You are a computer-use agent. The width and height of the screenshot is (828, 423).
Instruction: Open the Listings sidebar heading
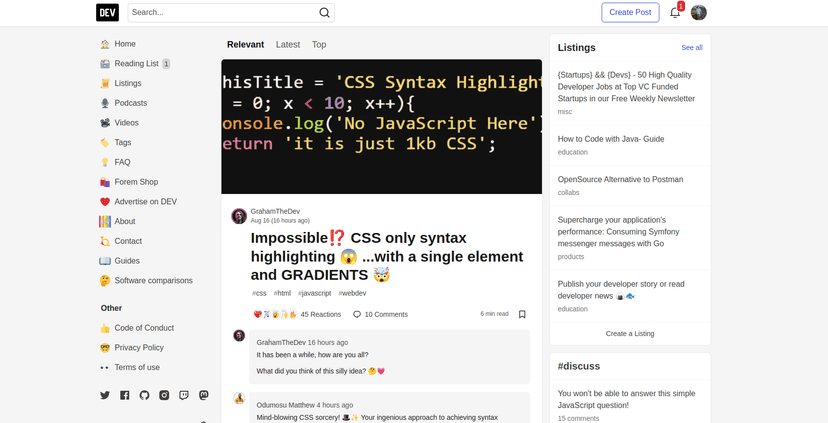coord(577,48)
